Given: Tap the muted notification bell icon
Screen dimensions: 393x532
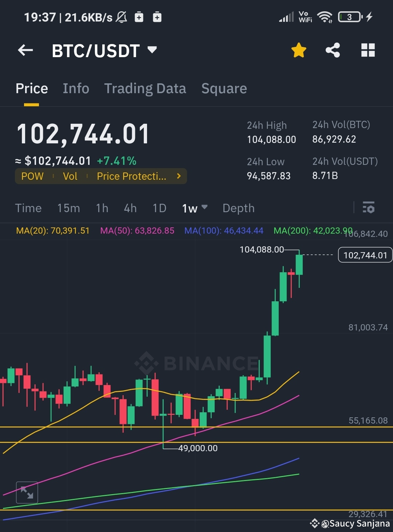Looking at the screenshot, I should pos(122,17).
